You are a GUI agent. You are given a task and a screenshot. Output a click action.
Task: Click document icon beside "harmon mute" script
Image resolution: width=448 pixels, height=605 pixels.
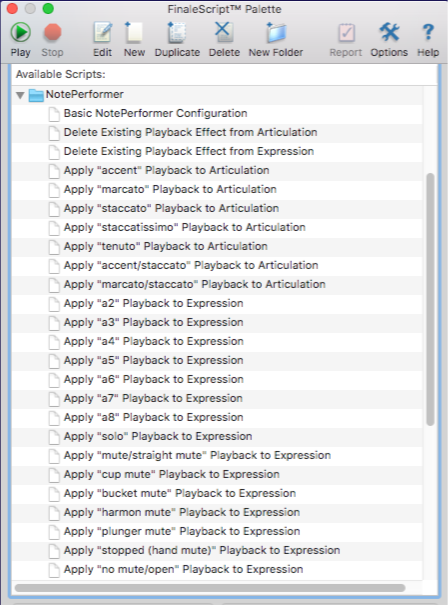click(54, 513)
